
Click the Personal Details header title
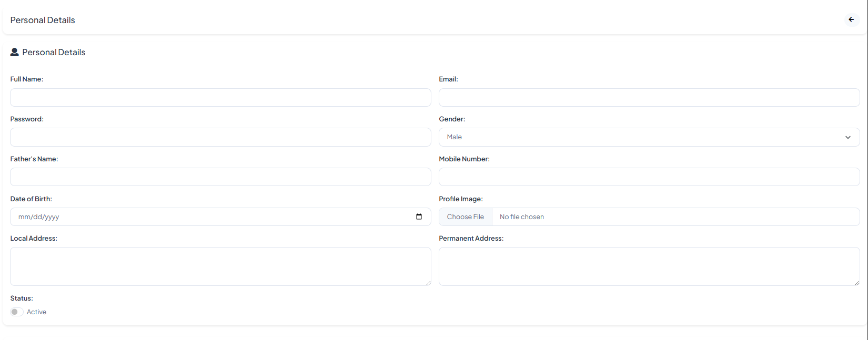[42, 19]
